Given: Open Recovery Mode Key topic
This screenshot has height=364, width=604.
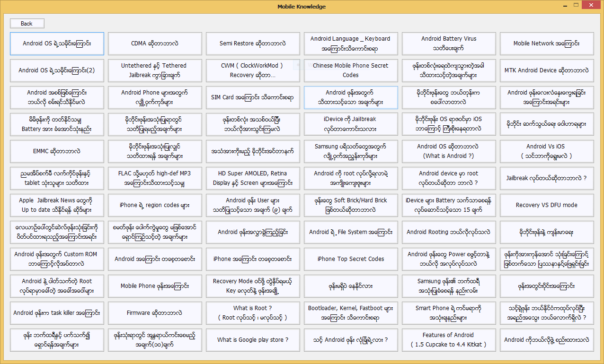Looking at the screenshot, I should [x=253, y=286].
